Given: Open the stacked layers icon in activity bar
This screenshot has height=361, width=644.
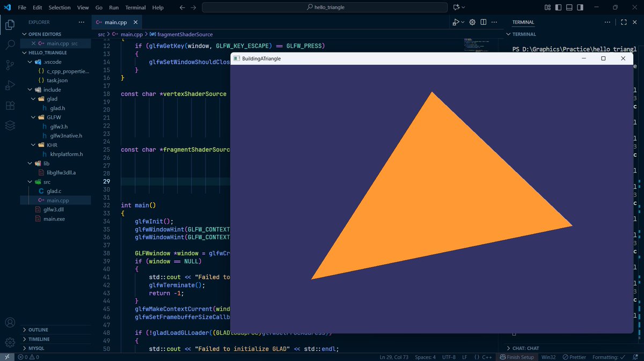Looking at the screenshot, I should click(10, 126).
